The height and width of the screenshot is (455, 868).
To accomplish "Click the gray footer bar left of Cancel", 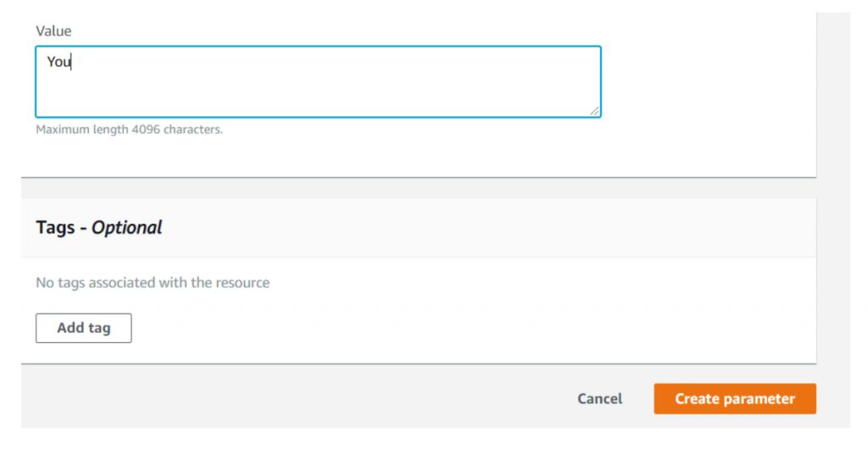I will point(297,398).
